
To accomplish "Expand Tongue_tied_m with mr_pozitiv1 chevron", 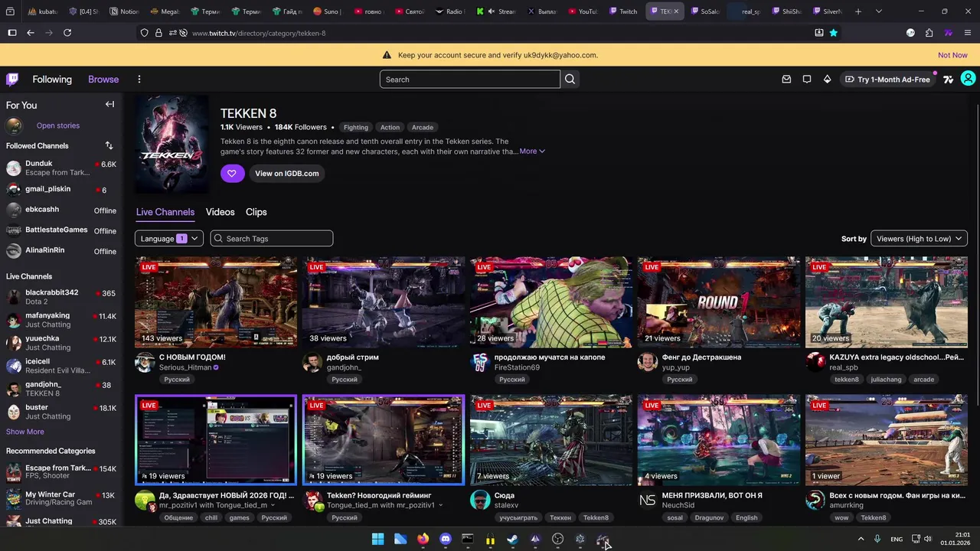I will coord(440,505).
